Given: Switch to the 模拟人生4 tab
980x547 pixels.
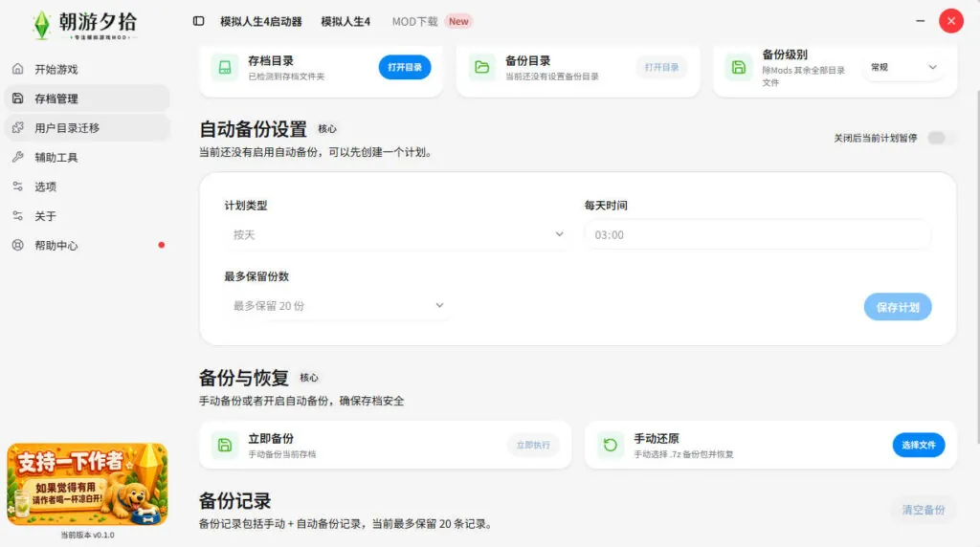Looking at the screenshot, I should (x=345, y=21).
